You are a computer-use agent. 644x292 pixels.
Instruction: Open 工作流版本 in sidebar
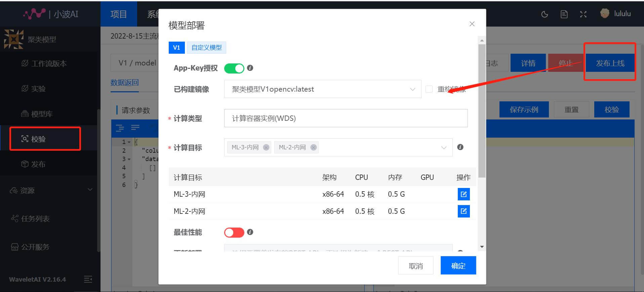tap(44, 63)
